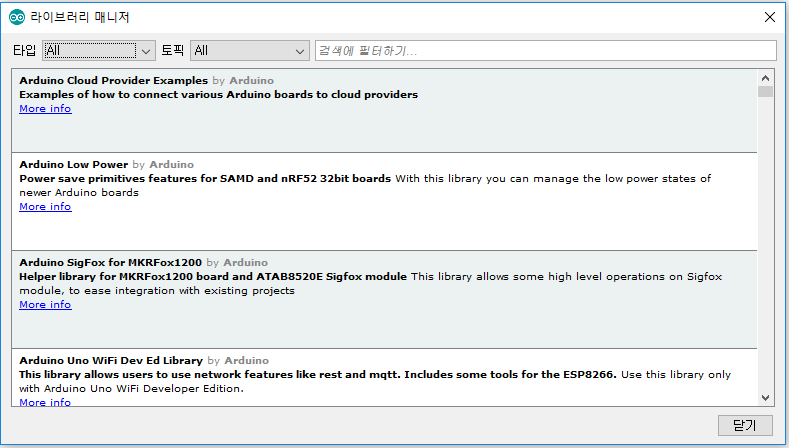
Task: Open More info for Arduino Low Power
Action: click(x=45, y=206)
